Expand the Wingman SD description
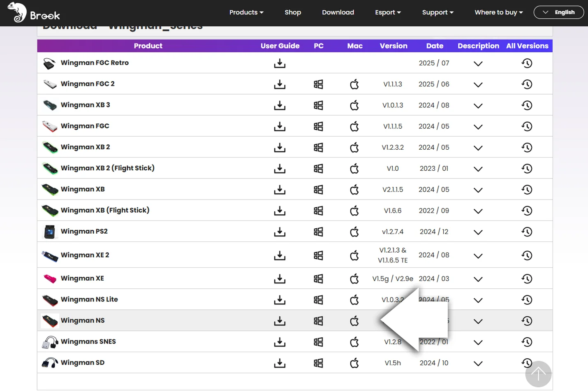Screen dimensions: 588x392 [478, 363]
